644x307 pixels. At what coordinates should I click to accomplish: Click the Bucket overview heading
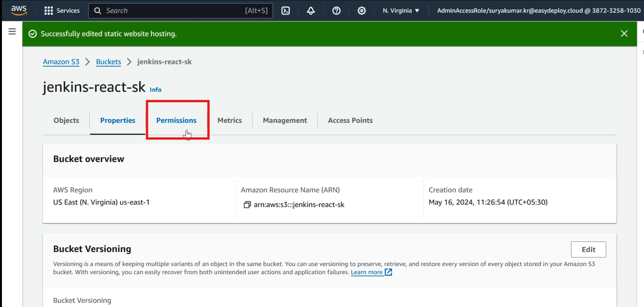tap(89, 159)
